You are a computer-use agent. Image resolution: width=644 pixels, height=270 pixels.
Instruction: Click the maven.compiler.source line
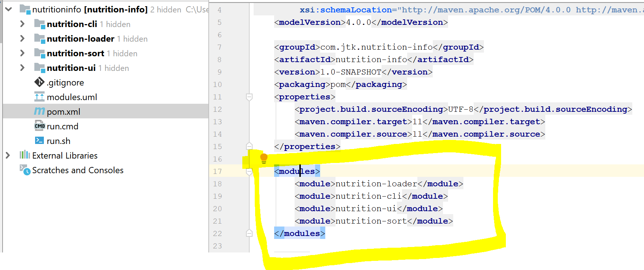coord(420,134)
